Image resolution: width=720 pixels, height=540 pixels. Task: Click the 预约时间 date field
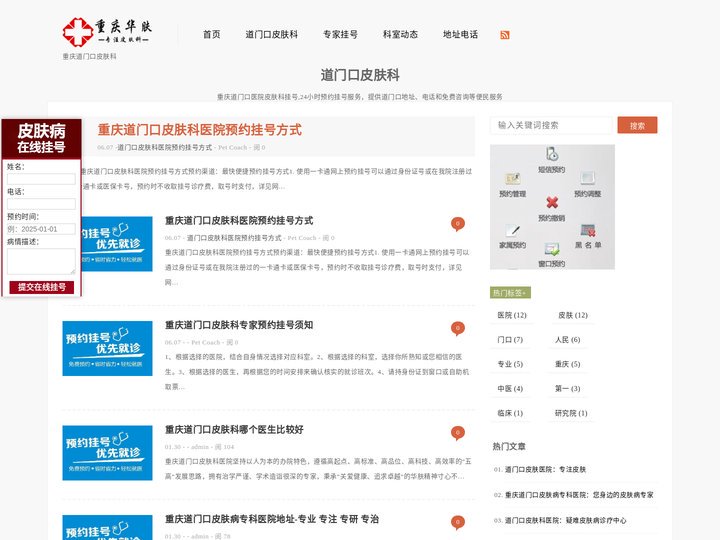(x=41, y=229)
